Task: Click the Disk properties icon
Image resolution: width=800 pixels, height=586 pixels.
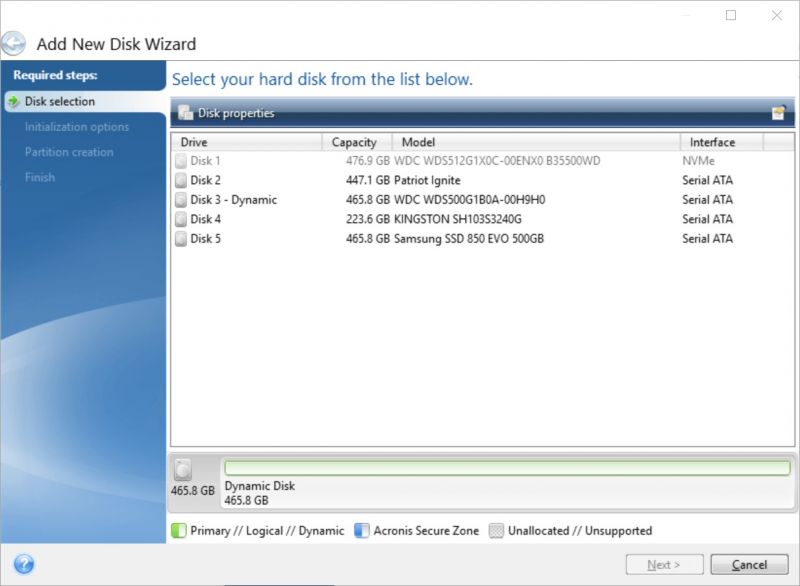Action: click(185, 113)
